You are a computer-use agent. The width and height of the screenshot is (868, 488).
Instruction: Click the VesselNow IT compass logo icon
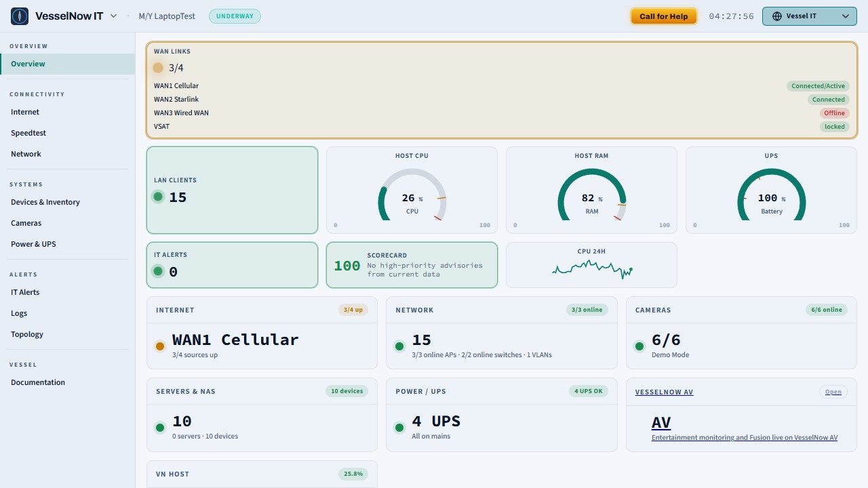pos(20,16)
